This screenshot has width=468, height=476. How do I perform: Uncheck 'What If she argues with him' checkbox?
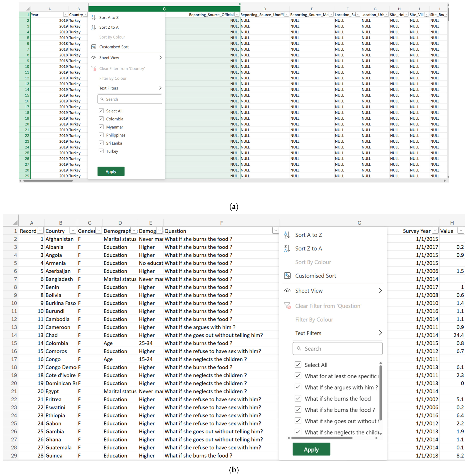coord(298,387)
